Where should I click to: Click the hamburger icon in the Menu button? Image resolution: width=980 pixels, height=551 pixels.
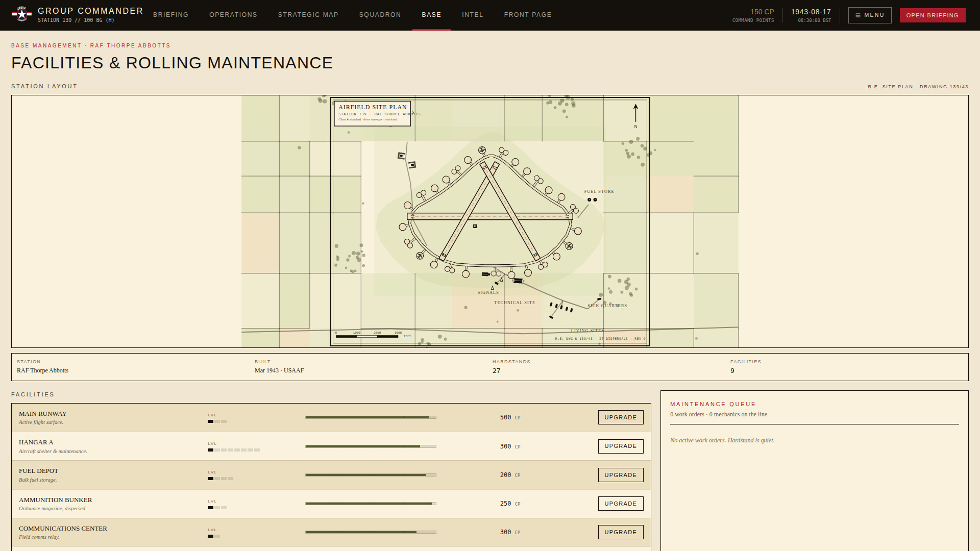858,15
